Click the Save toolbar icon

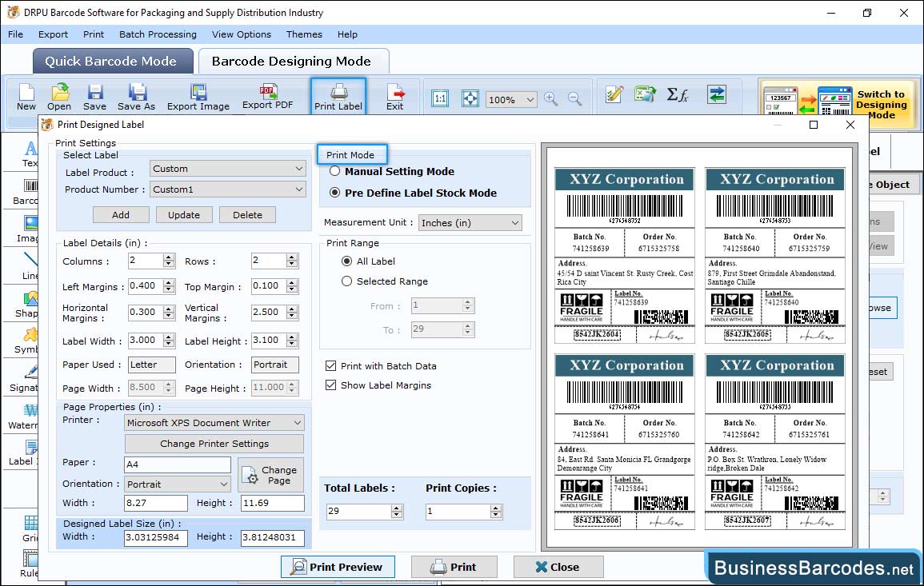[94, 98]
